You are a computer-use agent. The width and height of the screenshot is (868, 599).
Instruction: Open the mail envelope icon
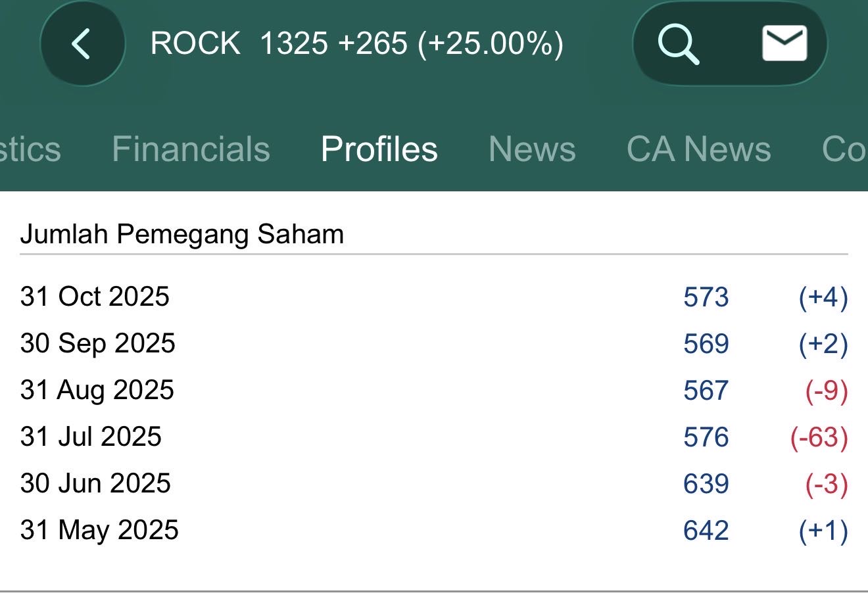(784, 44)
